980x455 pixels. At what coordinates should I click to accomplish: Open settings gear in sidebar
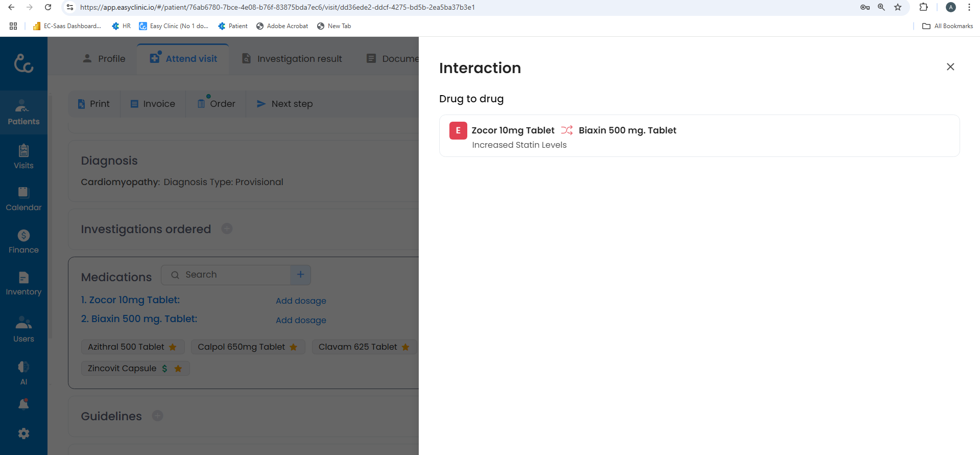[x=23, y=434]
